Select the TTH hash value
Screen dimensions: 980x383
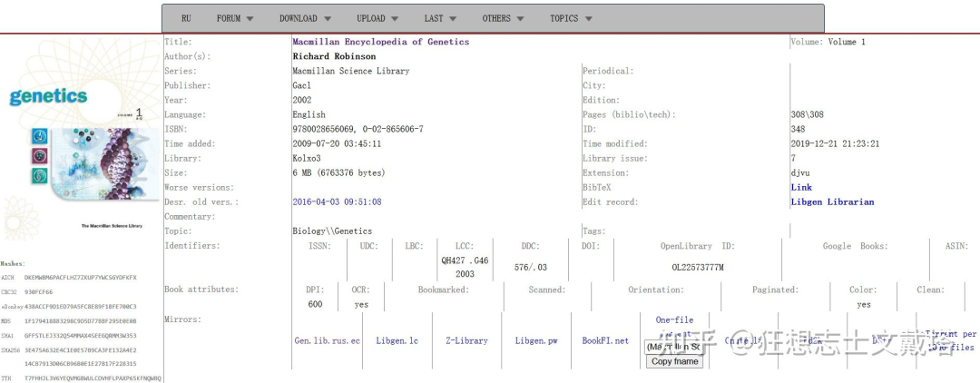[93, 378]
